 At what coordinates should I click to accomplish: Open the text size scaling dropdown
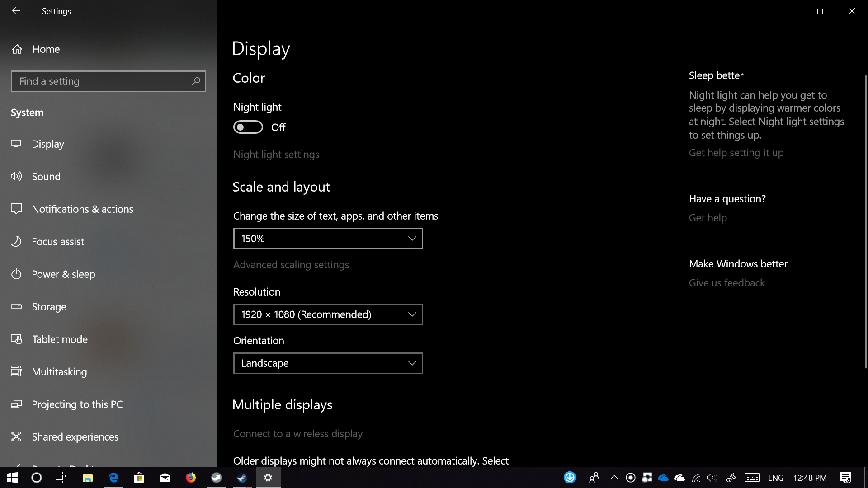click(x=328, y=238)
